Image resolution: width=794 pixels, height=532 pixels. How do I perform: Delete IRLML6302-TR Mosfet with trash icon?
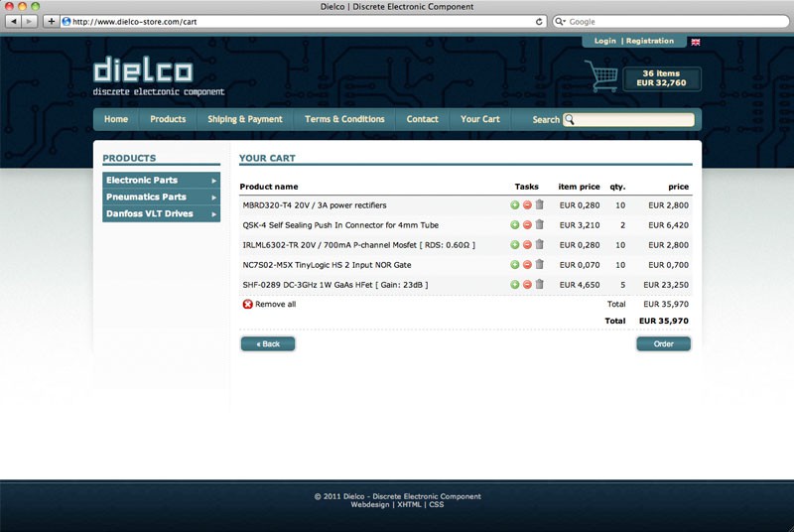[x=540, y=244]
